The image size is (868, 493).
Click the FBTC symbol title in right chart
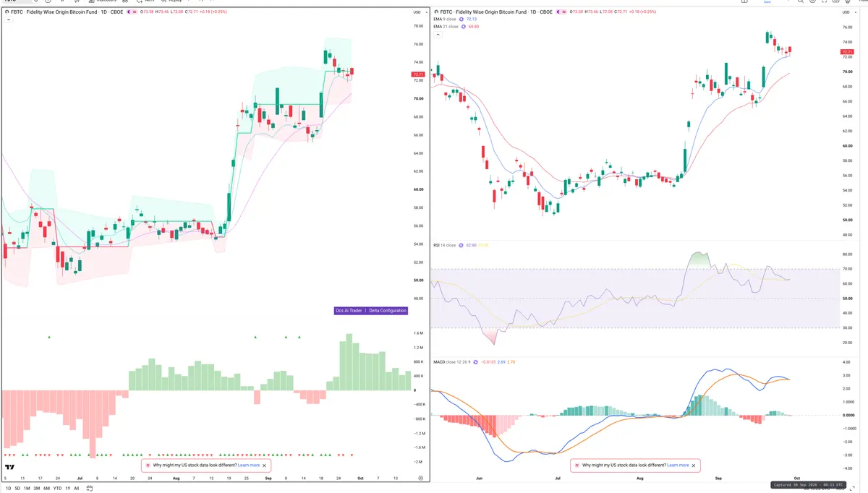[495, 12]
